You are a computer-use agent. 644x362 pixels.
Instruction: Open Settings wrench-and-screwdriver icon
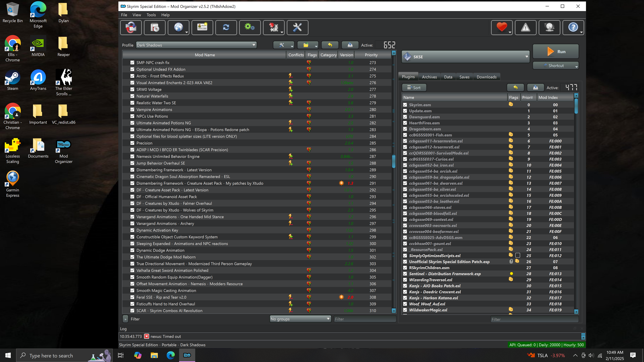point(298,27)
